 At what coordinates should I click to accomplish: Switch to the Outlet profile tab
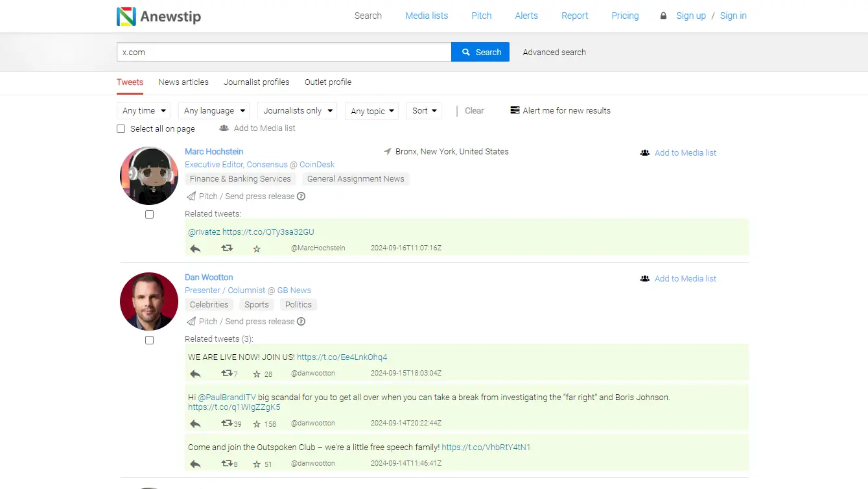point(328,82)
